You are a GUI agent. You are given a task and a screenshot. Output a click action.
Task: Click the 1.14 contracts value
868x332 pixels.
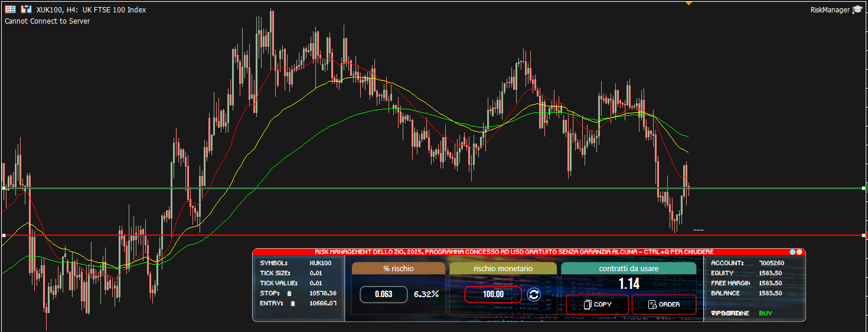(629, 284)
